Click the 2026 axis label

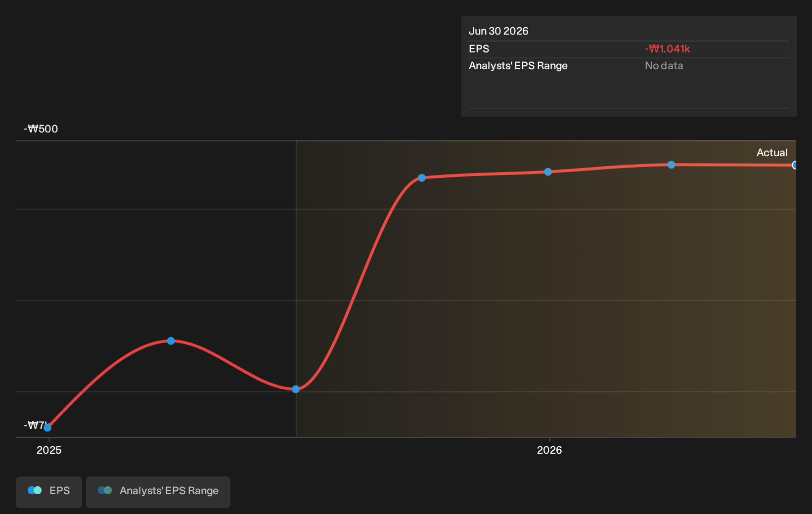click(549, 450)
